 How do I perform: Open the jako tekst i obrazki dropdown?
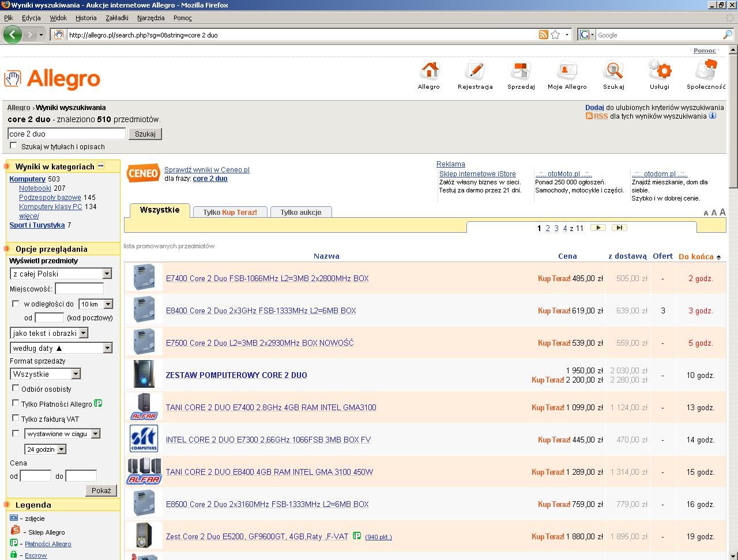[x=49, y=333]
